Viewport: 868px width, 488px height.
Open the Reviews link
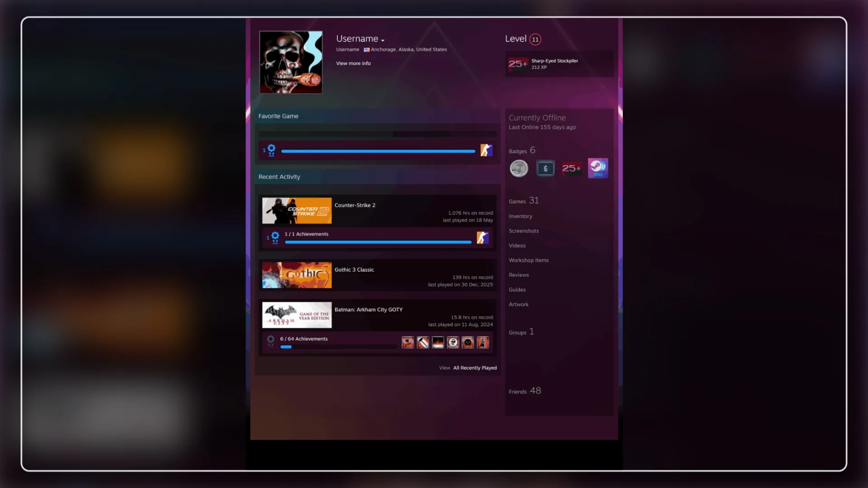click(519, 275)
